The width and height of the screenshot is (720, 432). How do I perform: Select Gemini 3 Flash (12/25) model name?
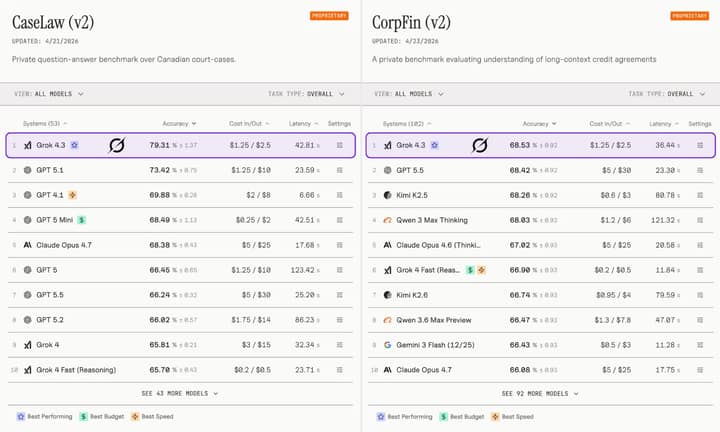click(x=435, y=345)
